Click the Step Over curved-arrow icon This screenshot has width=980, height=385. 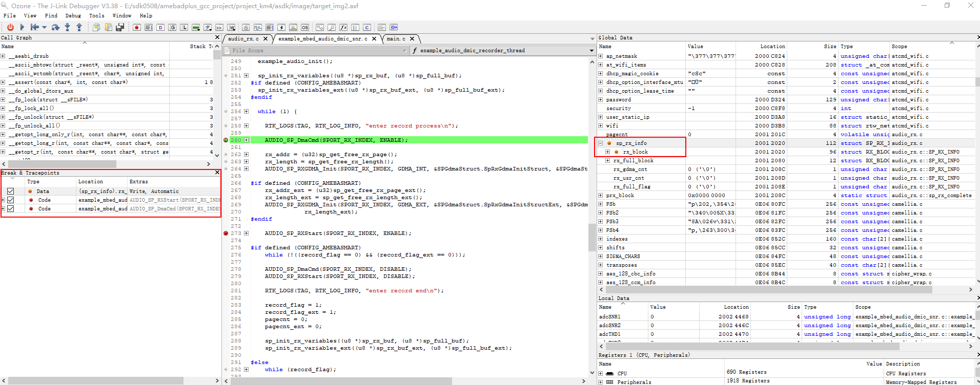click(55, 27)
